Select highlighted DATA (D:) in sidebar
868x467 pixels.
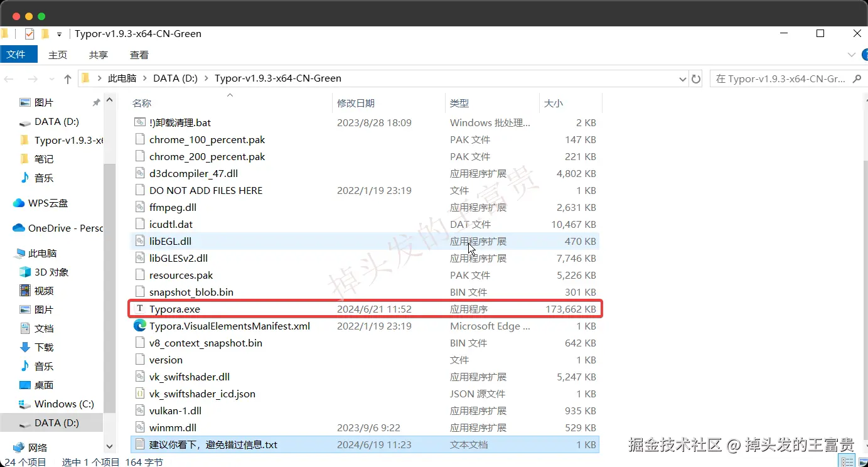coord(51,422)
